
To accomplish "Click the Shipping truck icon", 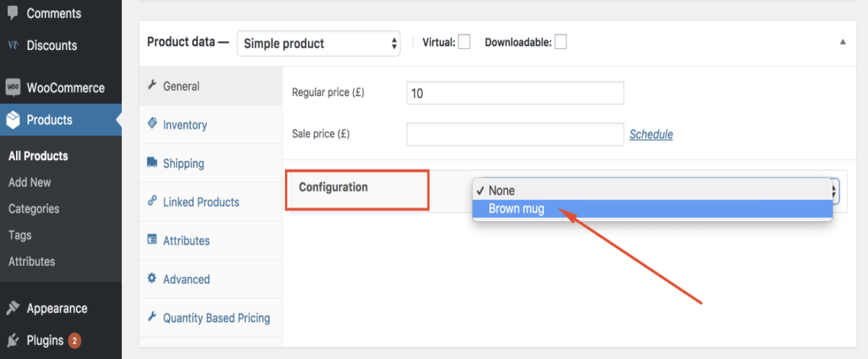I will click(x=152, y=163).
